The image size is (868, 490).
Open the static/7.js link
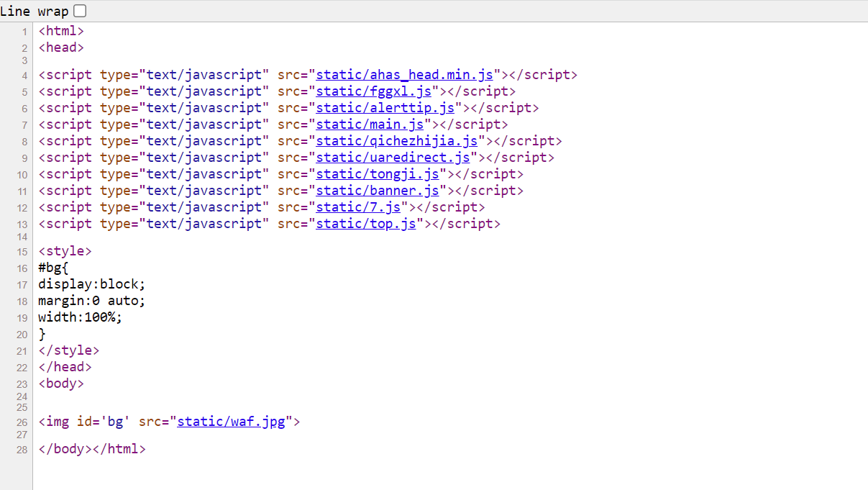(x=358, y=207)
